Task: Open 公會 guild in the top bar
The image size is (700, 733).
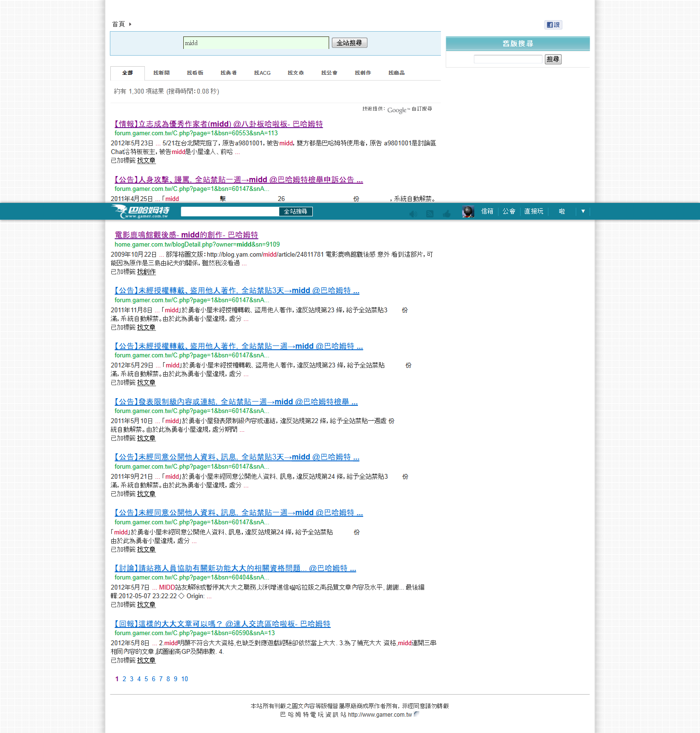Action: point(509,211)
